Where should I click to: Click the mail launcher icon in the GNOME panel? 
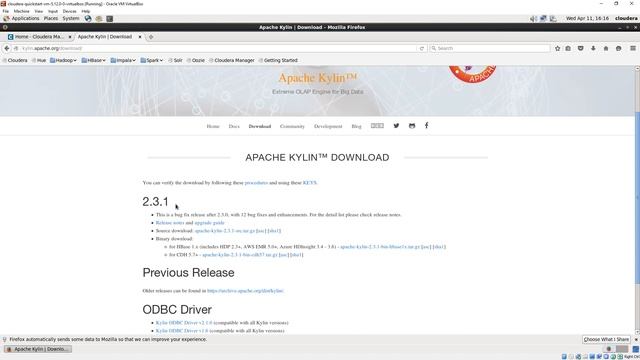click(x=99, y=18)
